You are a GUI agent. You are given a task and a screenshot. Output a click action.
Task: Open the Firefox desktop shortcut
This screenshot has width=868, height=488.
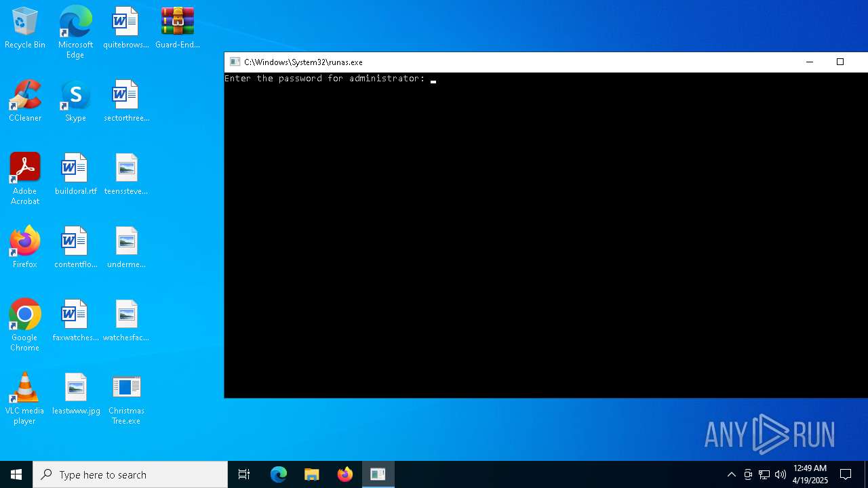coord(25,248)
